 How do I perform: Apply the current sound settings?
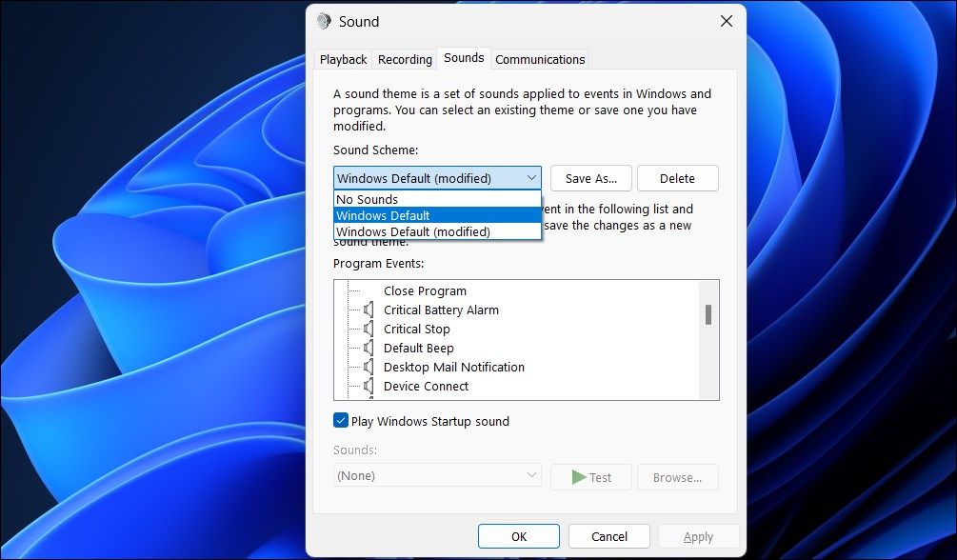pyautogui.click(x=697, y=535)
